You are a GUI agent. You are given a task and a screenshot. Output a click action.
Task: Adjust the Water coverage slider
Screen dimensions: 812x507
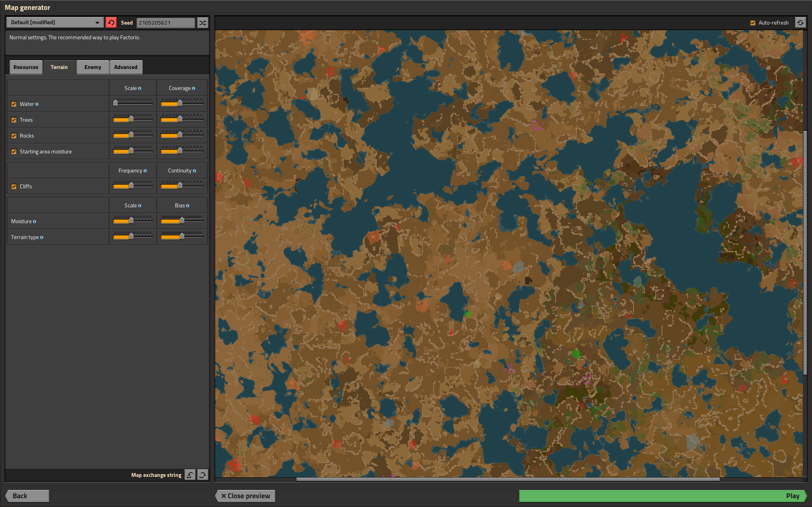pos(182,103)
